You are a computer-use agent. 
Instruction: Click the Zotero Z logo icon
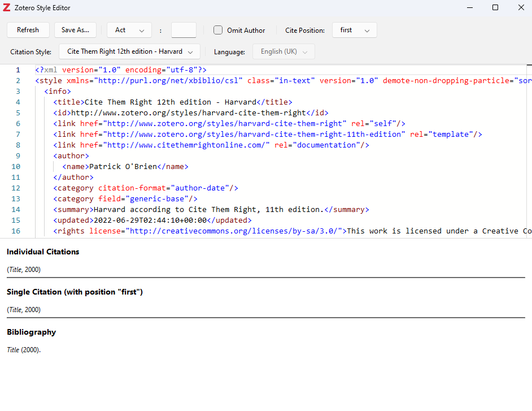click(6, 7)
